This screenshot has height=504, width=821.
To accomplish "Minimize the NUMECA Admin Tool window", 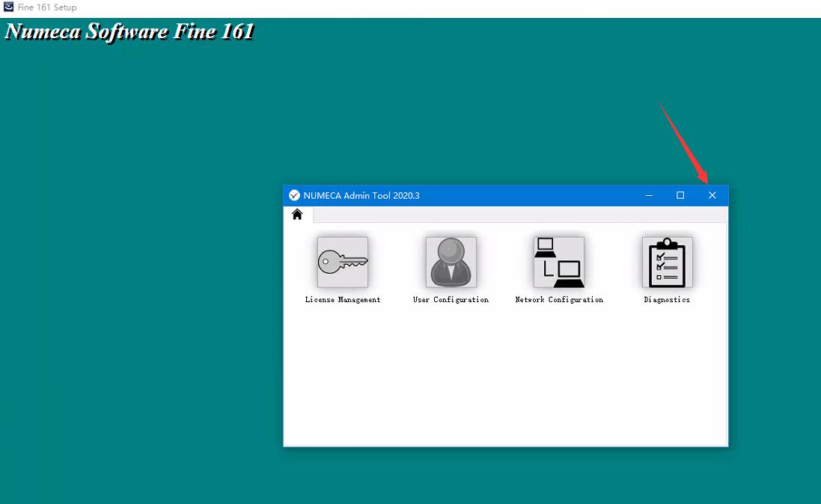I will pyautogui.click(x=649, y=195).
